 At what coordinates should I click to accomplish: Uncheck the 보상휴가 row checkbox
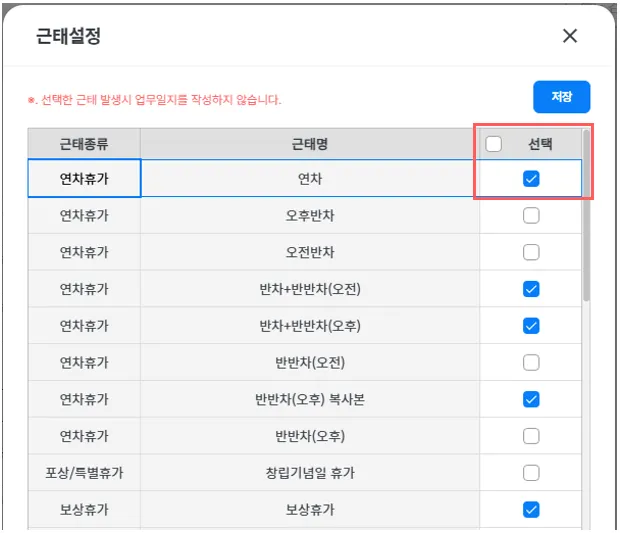[531, 509]
